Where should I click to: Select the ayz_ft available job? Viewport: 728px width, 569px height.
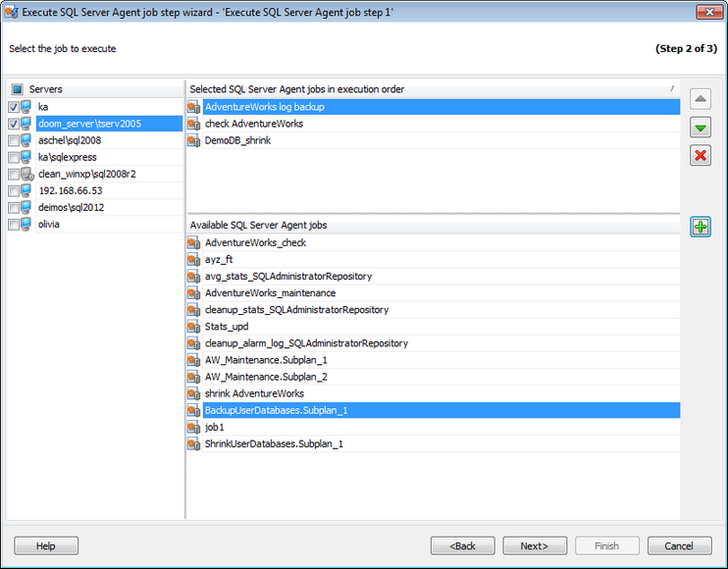click(442, 259)
